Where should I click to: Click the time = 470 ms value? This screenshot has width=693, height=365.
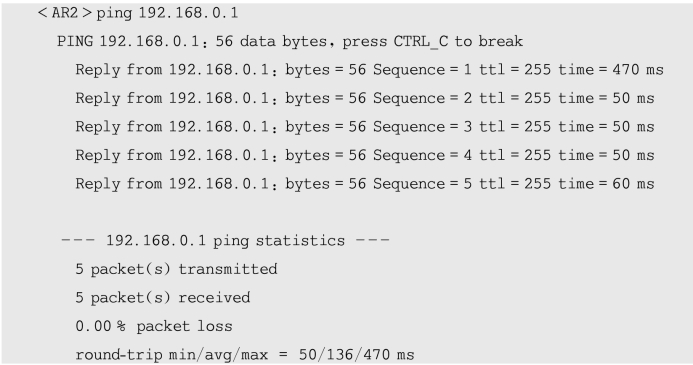coord(611,70)
